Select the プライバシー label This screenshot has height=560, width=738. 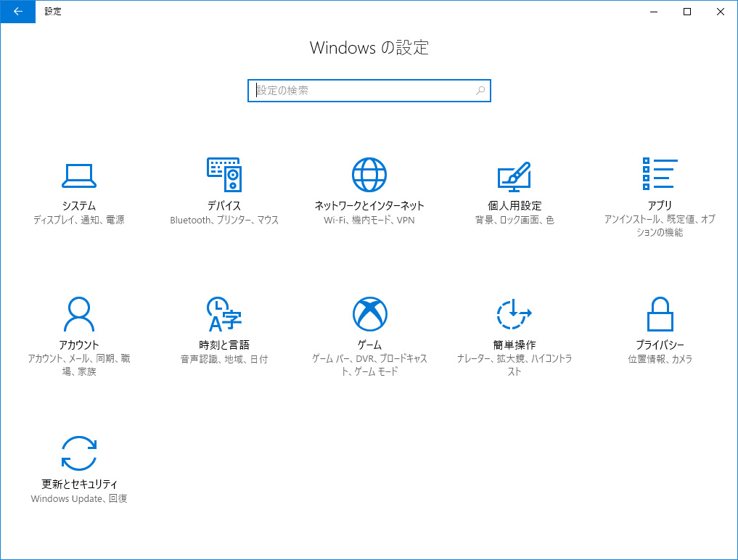pyautogui.click(x=660, y=345)
